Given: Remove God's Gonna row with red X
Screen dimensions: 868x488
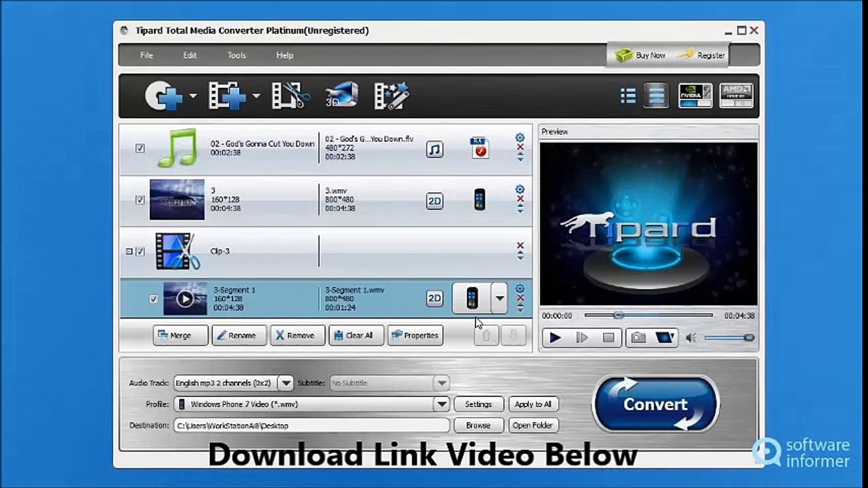Looking at the screenshot, I should (x=520, y=147).
